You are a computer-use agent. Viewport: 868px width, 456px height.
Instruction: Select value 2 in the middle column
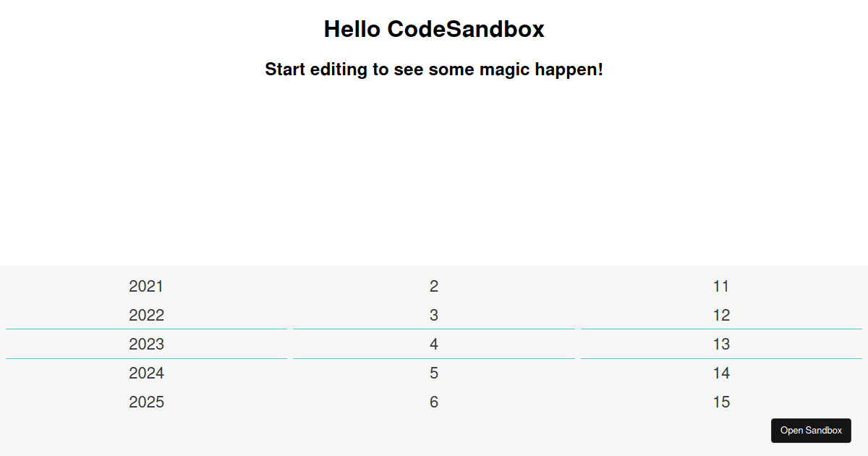click(434, 286)
